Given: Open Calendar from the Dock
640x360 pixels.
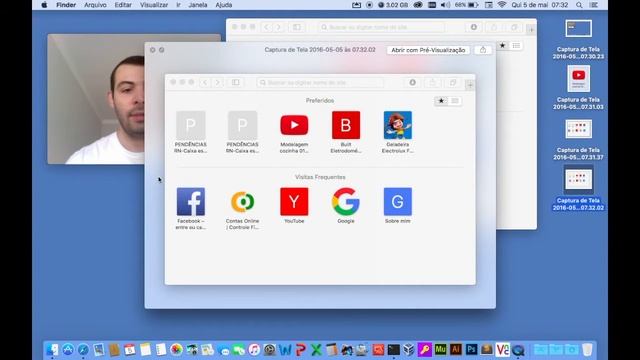Looking at the screenshot, I should pos(130,350).
